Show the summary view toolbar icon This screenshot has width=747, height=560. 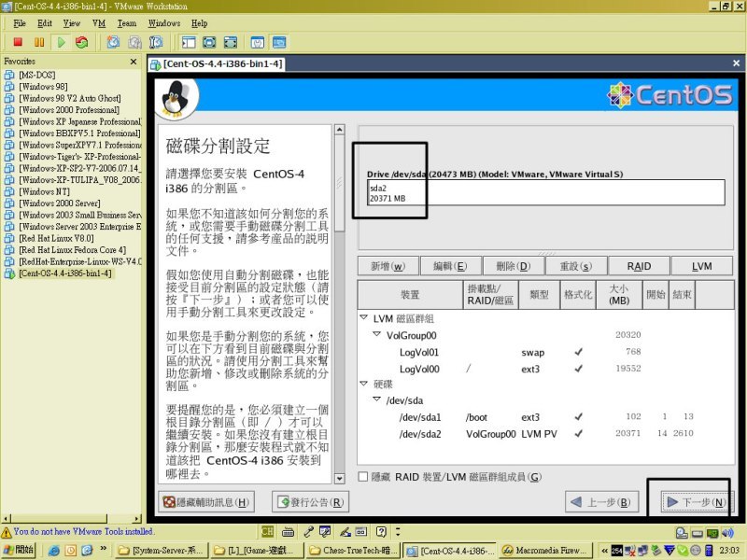point(258,42)
